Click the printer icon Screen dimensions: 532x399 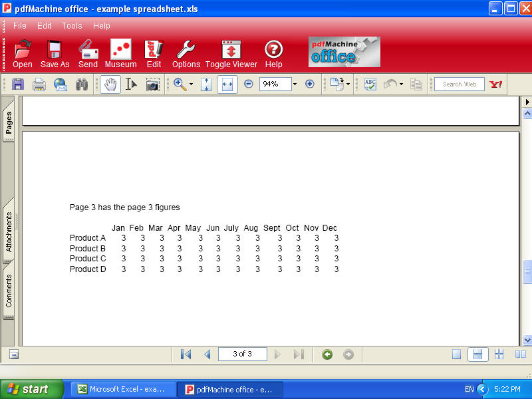(x=39, y=84)
